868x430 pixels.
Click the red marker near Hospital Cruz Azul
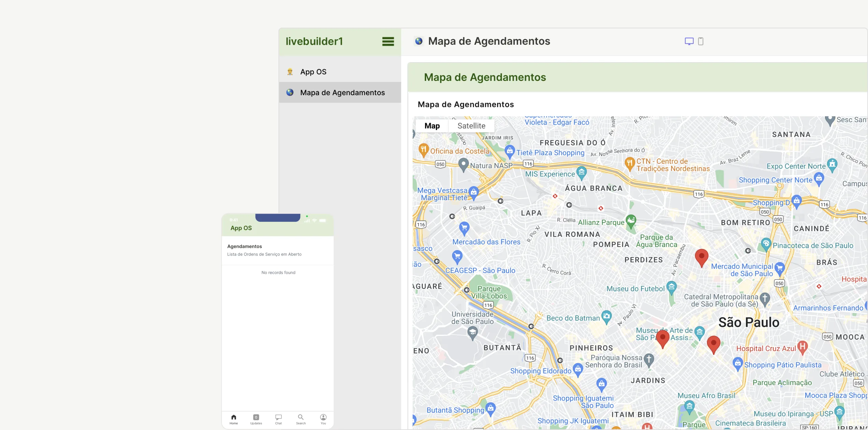(x=713, y=345)
